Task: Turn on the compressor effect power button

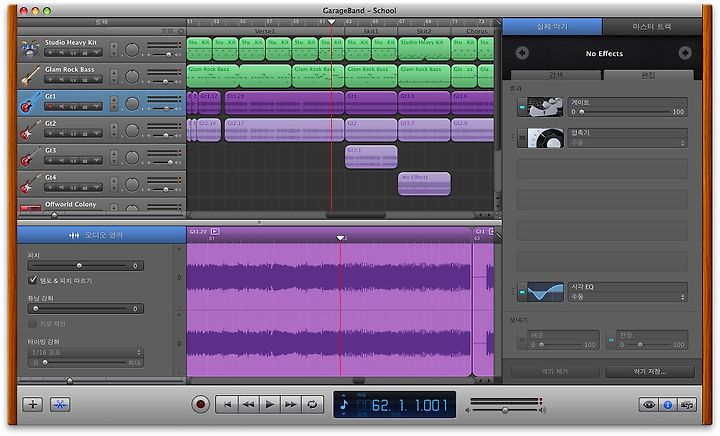Action: (x=522, y=138)
